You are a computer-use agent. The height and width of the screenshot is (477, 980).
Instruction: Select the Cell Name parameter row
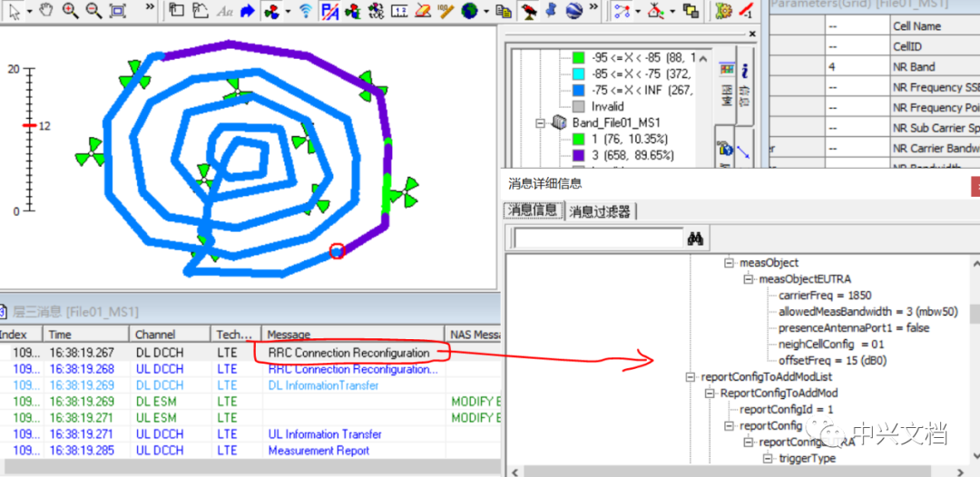click(x=875, y=26)
